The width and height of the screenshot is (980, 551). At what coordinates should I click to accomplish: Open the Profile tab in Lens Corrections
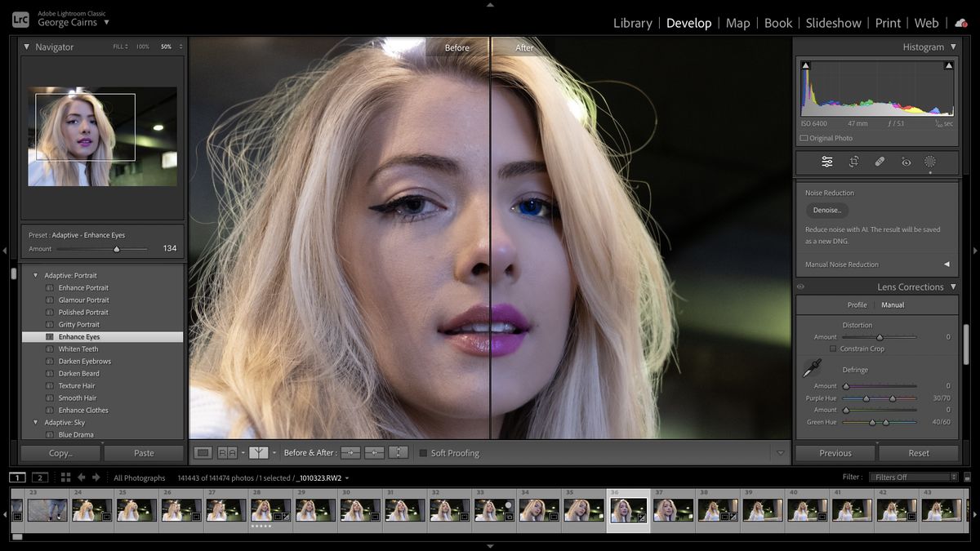coord(857,304)
